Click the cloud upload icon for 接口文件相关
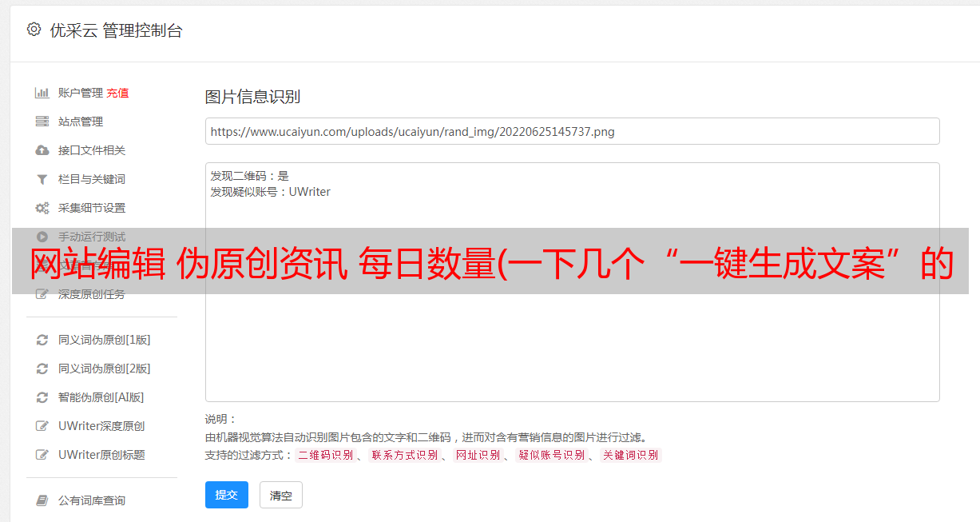980x522 pixels. pos(42,150)
